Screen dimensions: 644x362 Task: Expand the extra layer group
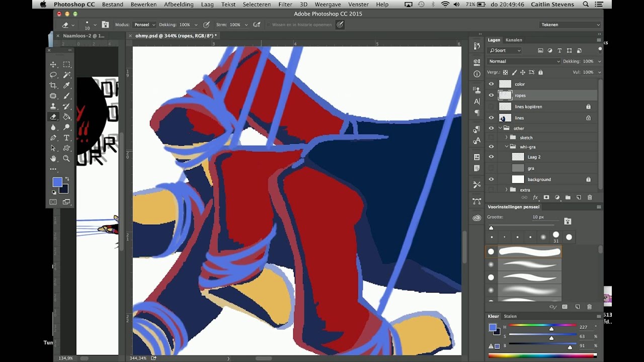pos(507,190)
